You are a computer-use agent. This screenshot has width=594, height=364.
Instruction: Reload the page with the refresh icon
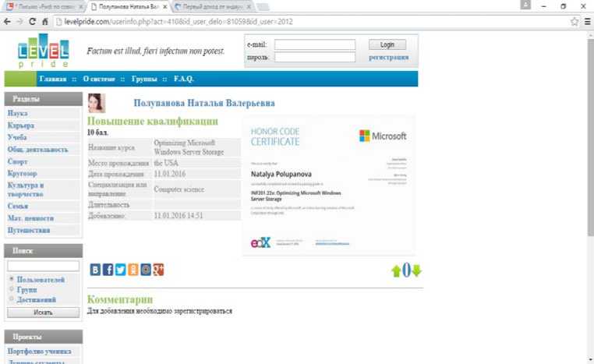point(32,22)
